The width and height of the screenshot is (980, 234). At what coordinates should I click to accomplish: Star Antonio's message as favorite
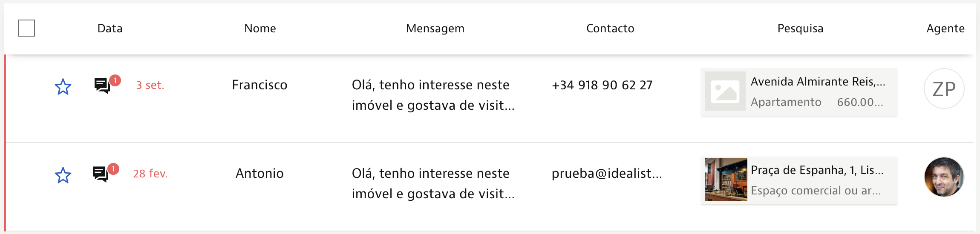(63, 175)
